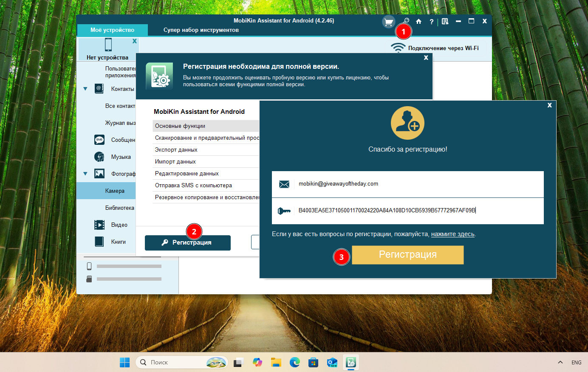Image resolution: width=588 pixels, height=372 pixels.
Task: Click the Книги book icon
Action: [99, 242]
